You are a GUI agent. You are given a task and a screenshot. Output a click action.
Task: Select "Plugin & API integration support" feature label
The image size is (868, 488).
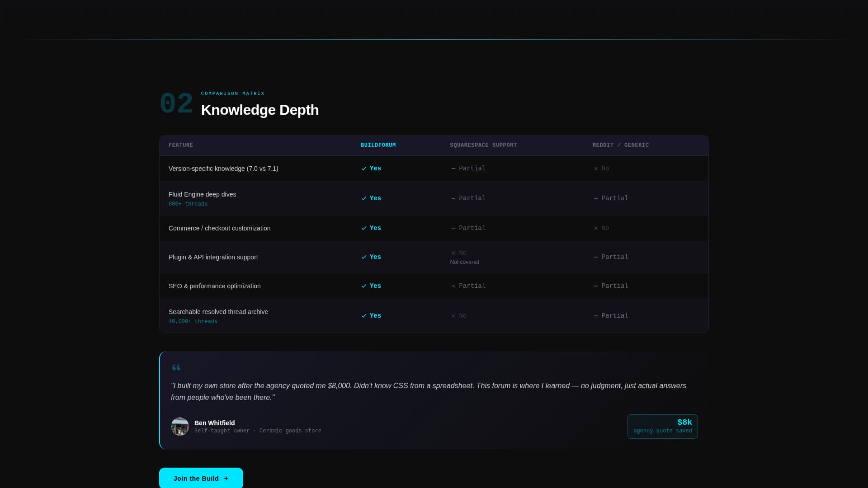point(213,257)
